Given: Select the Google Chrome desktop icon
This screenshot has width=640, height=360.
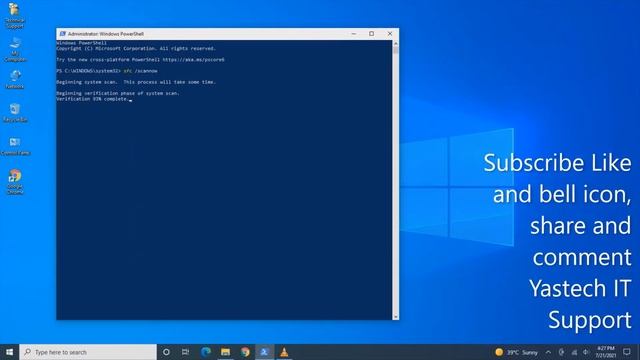Looking at the screenshot, I should pyautogui.click(x=15, y=182).
